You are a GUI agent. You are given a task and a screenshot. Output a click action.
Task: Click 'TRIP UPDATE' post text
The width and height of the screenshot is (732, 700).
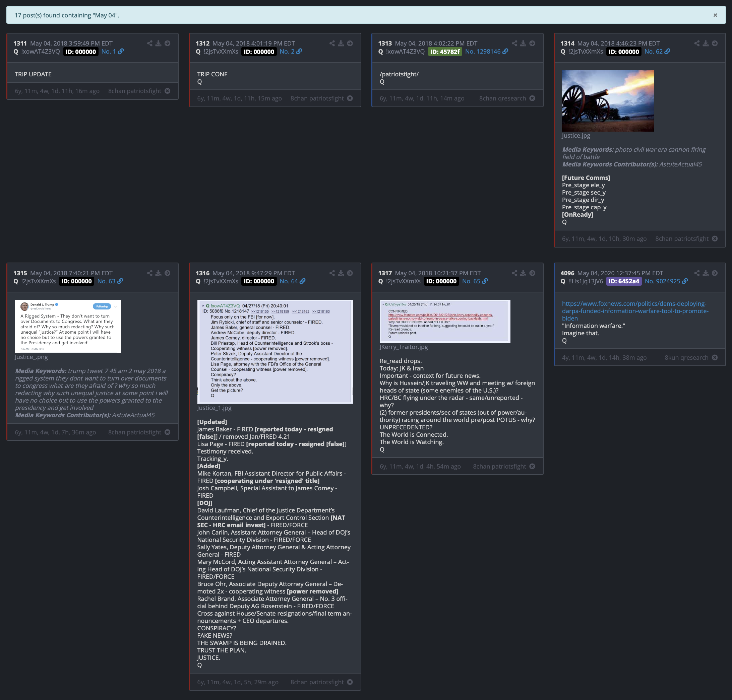[33, 74]
